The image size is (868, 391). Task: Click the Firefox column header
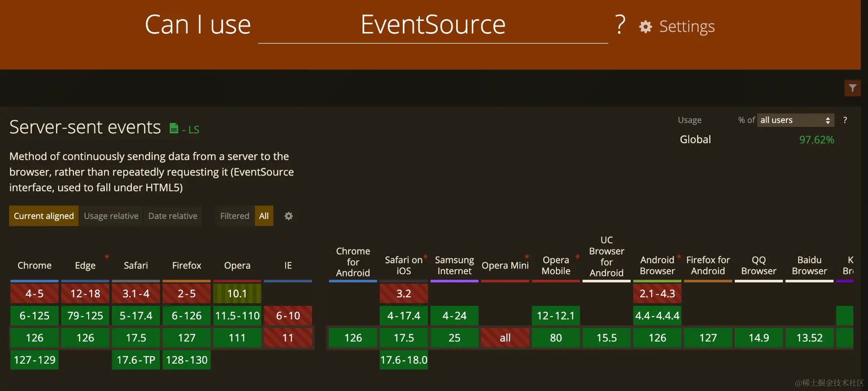[187, 265]
